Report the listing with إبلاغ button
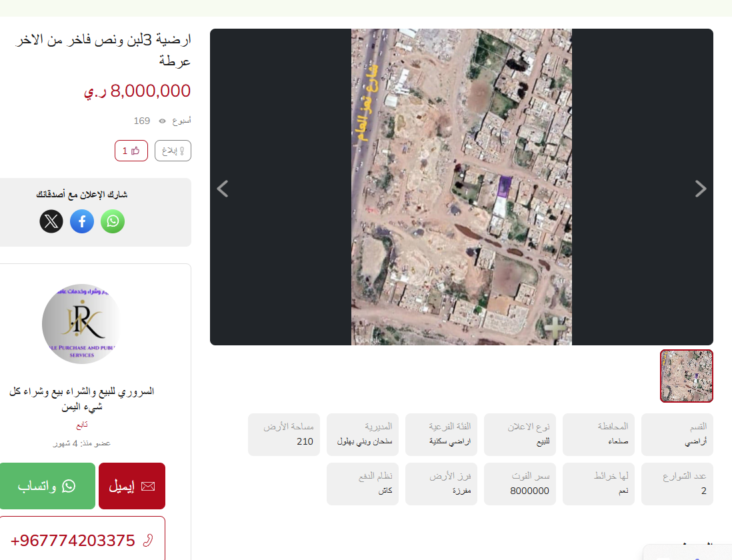Image resolution: width=732 pixels, height=560 pixels. [173, 151]
